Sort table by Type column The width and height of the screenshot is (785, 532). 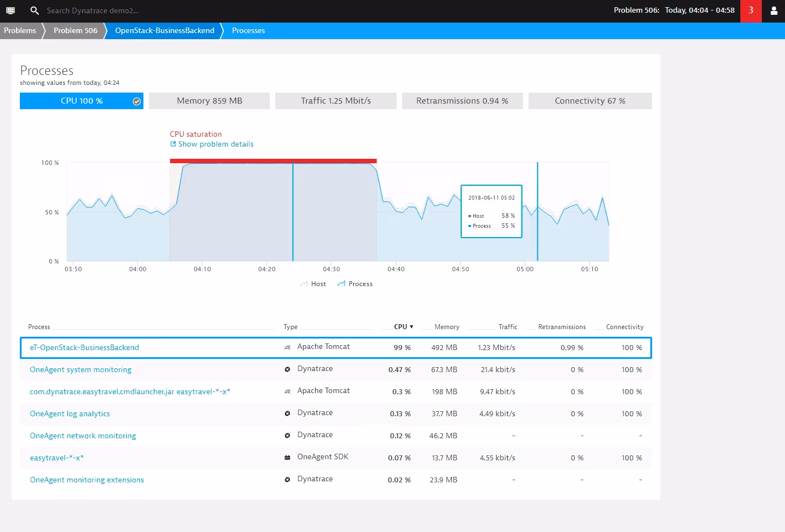coord(290,327)
